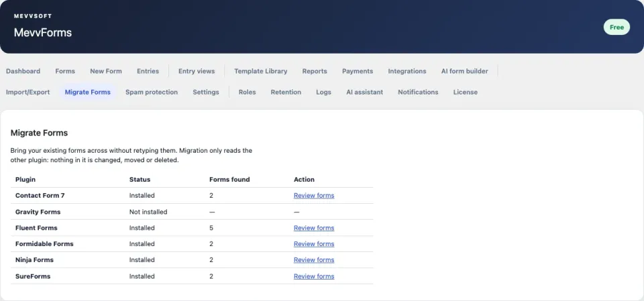Select the SureForms plugin name
The height and width of the screenshot is (301, 644).
tap(33, 276)
